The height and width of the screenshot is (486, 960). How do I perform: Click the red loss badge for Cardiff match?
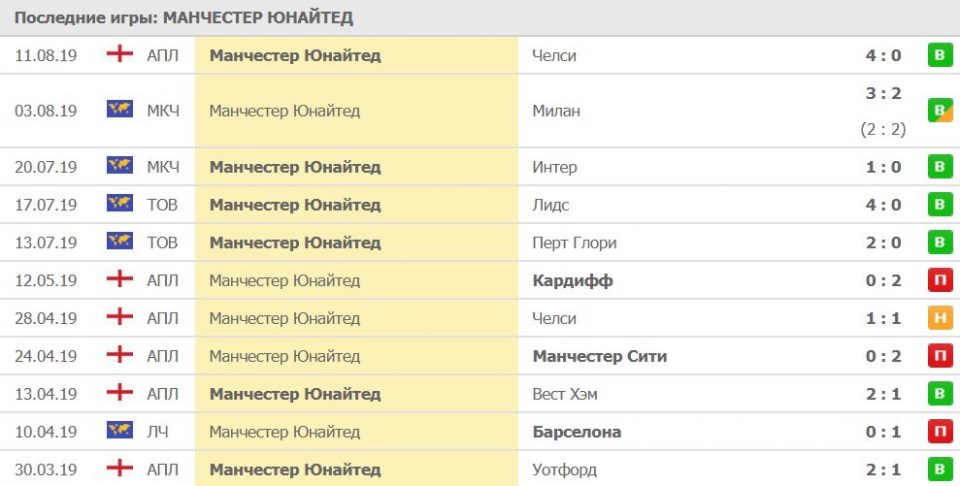(x=939, y=281)
